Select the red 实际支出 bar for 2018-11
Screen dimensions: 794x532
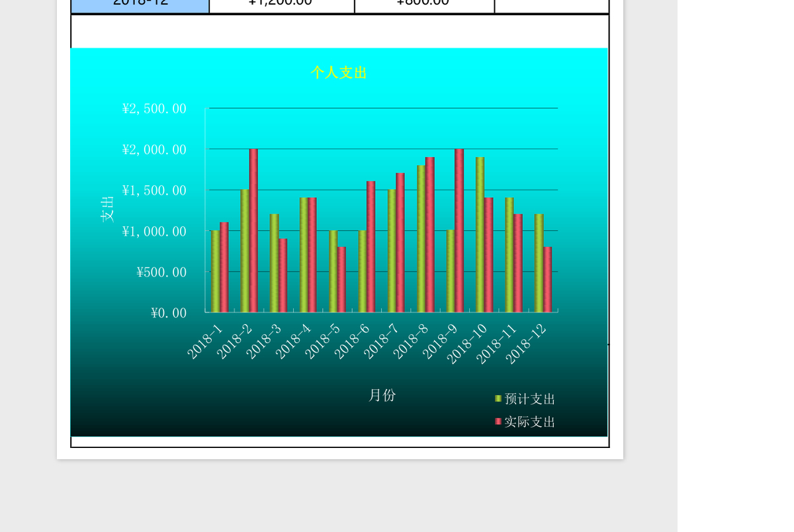pyautogui.click(x=518, y=263)
